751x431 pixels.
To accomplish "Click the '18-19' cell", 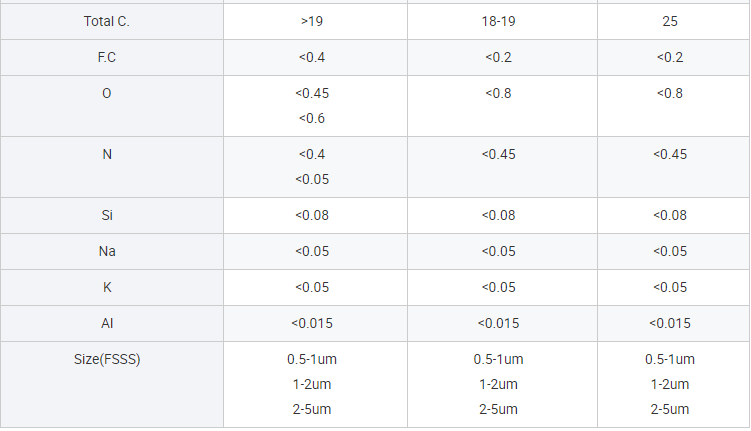I will pos(498,21).
